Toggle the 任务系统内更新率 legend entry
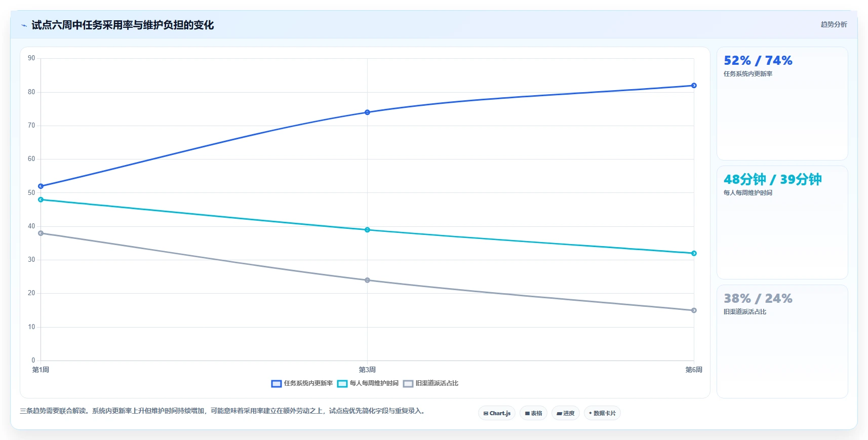Screen dimensions: 868x440 click(x=302, y=383)
